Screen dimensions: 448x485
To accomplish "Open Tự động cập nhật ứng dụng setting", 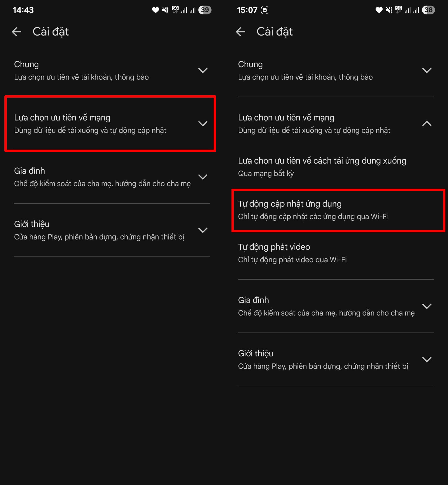I will [x=313, y=210].
